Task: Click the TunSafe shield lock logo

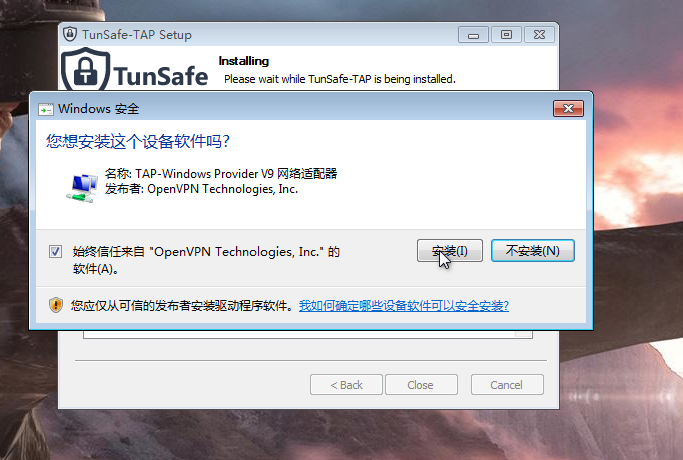Action: (x=85, y=70)
